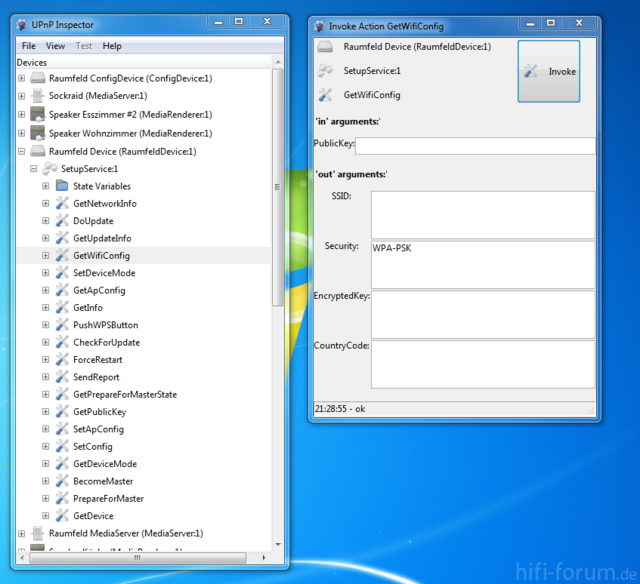The width and height of the screenshot is (640, 584).
Task: Click the ForceRestart action icon
Action: point(62,360)
